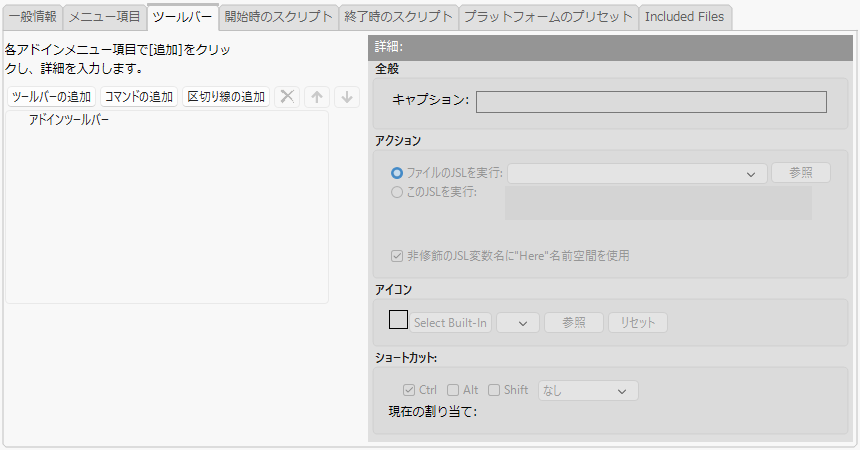Toggle the Ctrl shortcut checkbox
The image size is (860, 450).
(x=409, y=390)
